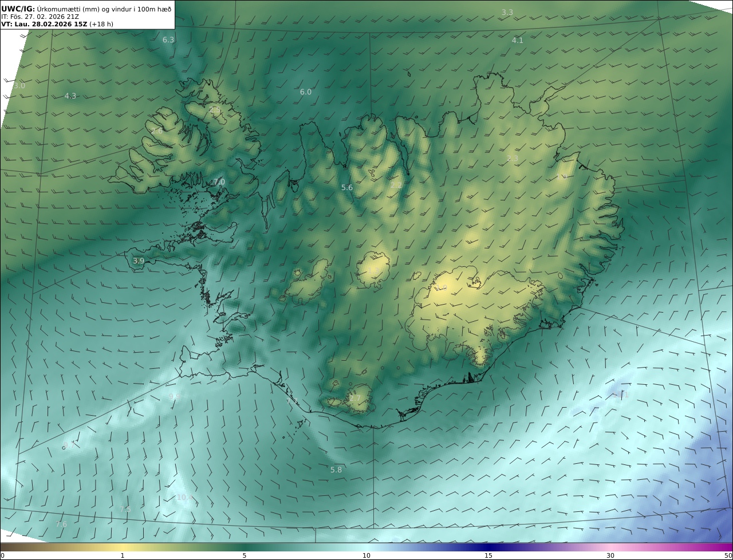Screen dimensions: 733x560
Task: Click the '3.0' value label on the map
Action: point(19,86)
